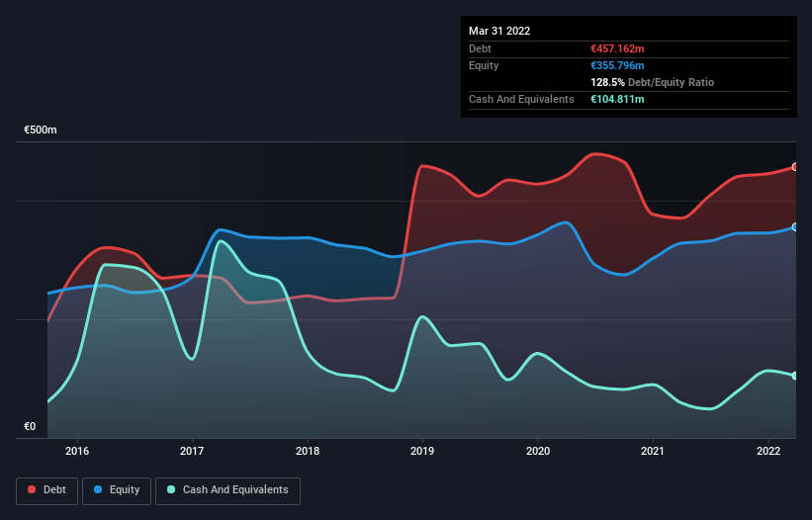Click the €500m axis label
Viewport: 812px width, 520px height.
click(41, 130)
